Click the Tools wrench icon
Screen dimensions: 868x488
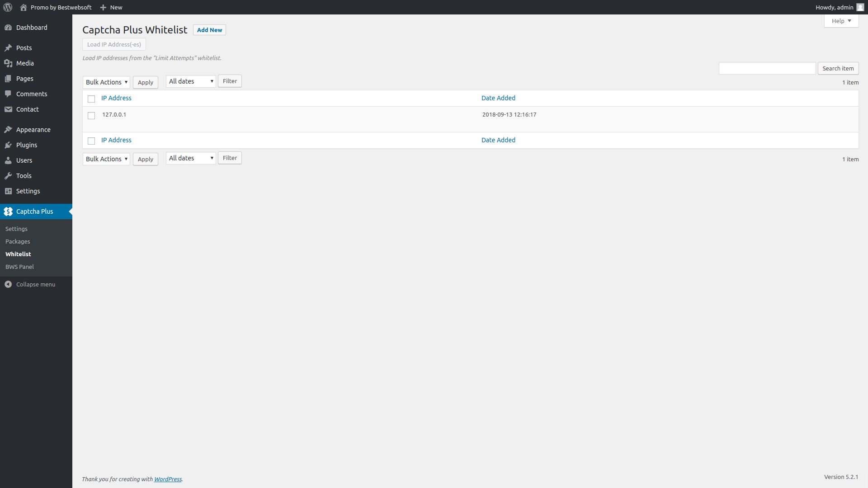point(8,176)
